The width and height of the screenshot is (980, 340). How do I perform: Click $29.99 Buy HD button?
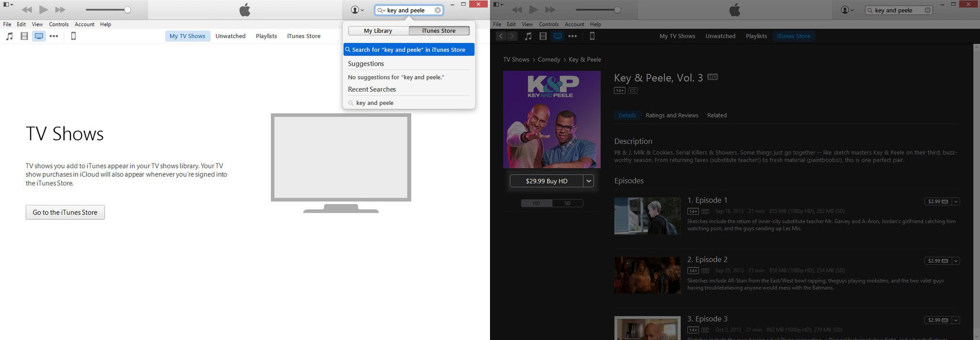[x=546, y=181]
